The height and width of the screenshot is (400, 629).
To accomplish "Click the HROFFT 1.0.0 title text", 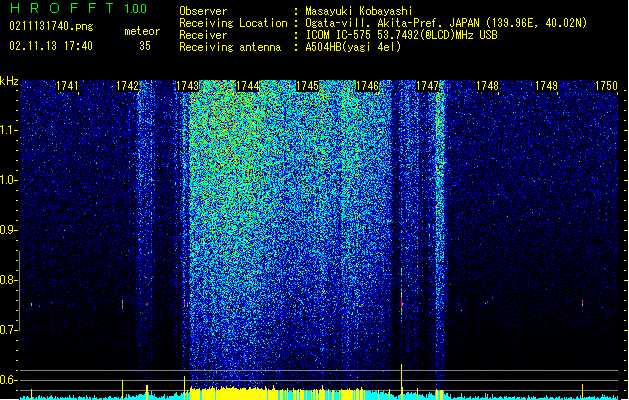I will coord(78,8).
